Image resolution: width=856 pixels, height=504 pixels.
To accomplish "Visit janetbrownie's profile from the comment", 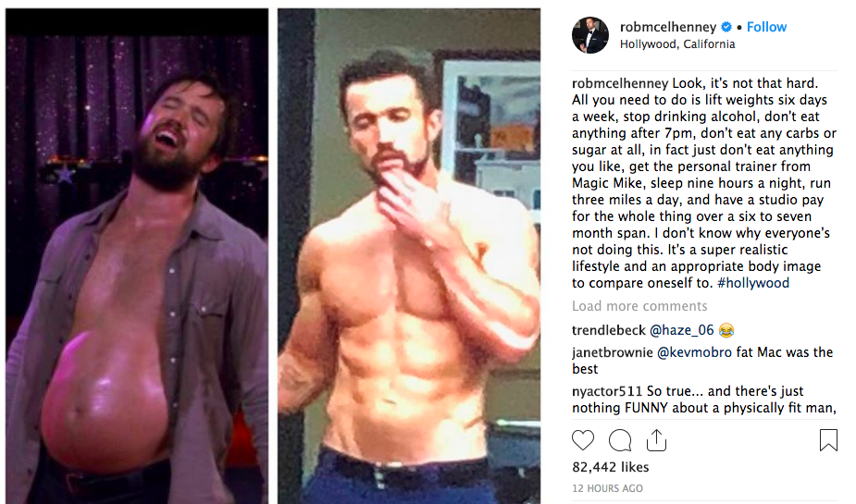I will [612, 352].
